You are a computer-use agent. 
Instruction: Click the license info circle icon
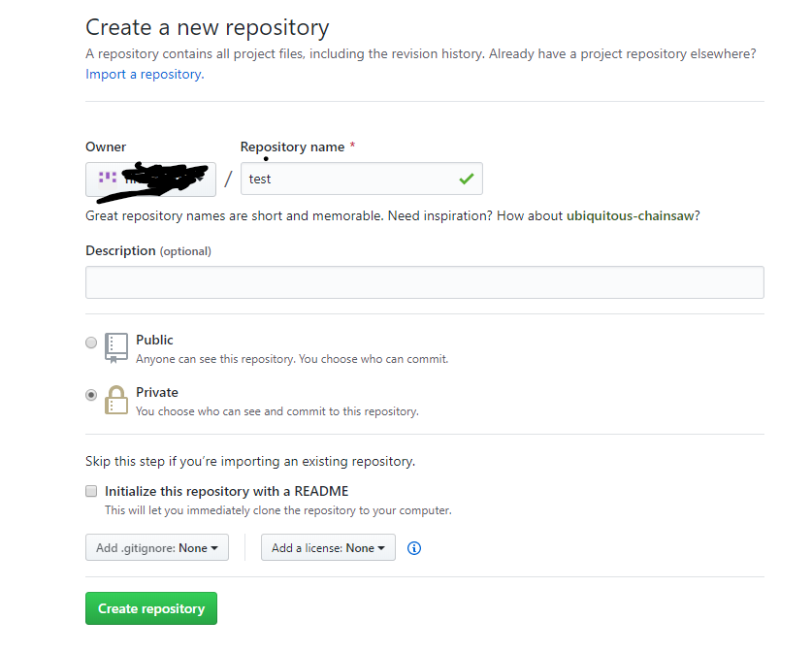[x=414, y=548]
